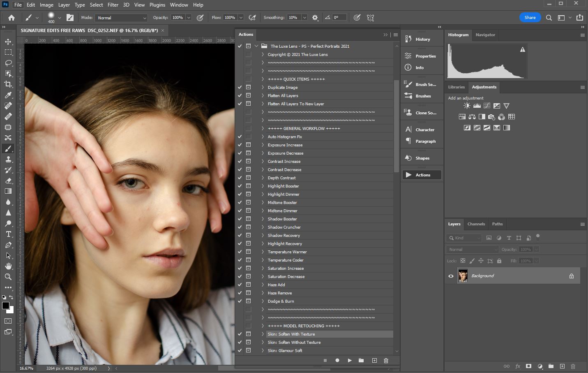
Task: Switch to the Channels tab
Action: click(476, 224)
